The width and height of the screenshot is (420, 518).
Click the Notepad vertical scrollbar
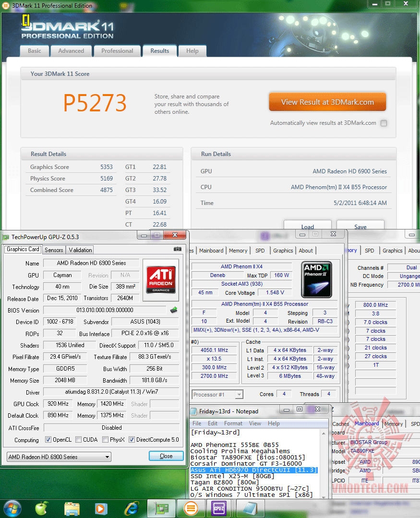point(324,464)
